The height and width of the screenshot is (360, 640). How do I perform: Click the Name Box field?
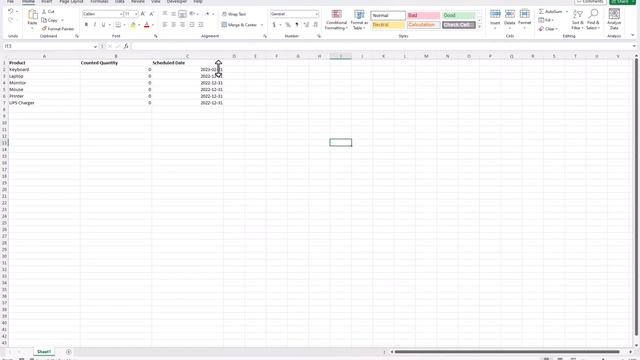pyautogui.click(x=51, y=46)
